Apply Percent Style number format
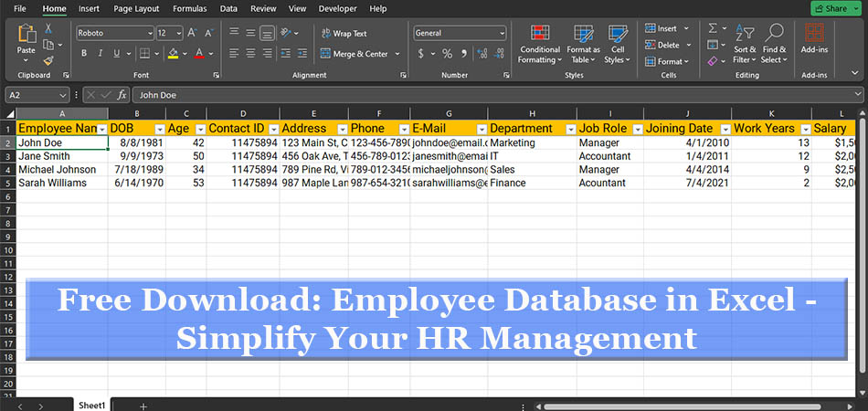The width and height of the screenshot is (868, 411). coord(447,54)
